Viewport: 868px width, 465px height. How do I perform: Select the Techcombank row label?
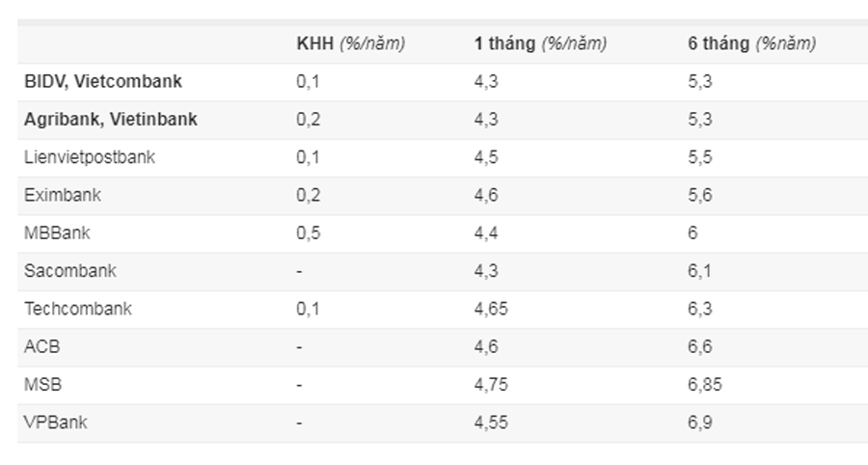(78, 309)
